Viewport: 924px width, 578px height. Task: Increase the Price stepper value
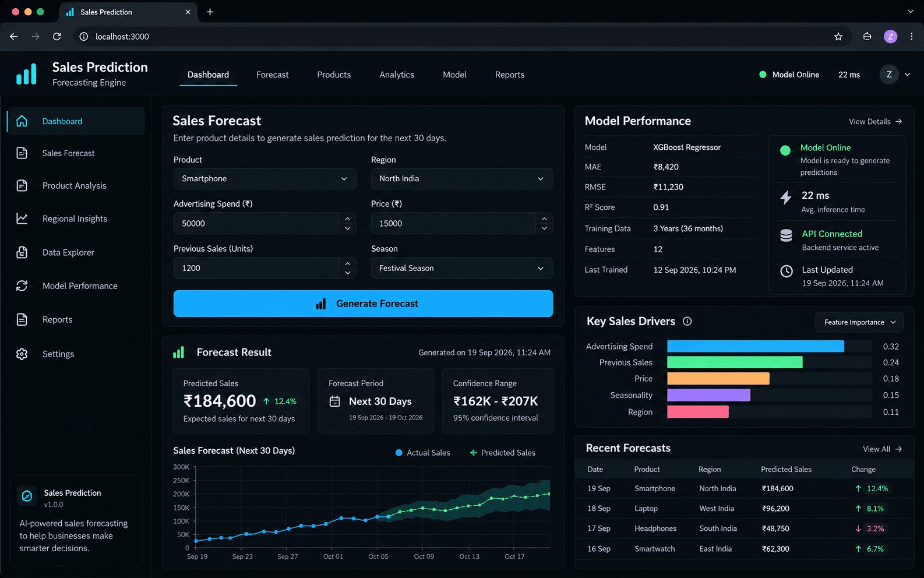(x=544, y=218)
